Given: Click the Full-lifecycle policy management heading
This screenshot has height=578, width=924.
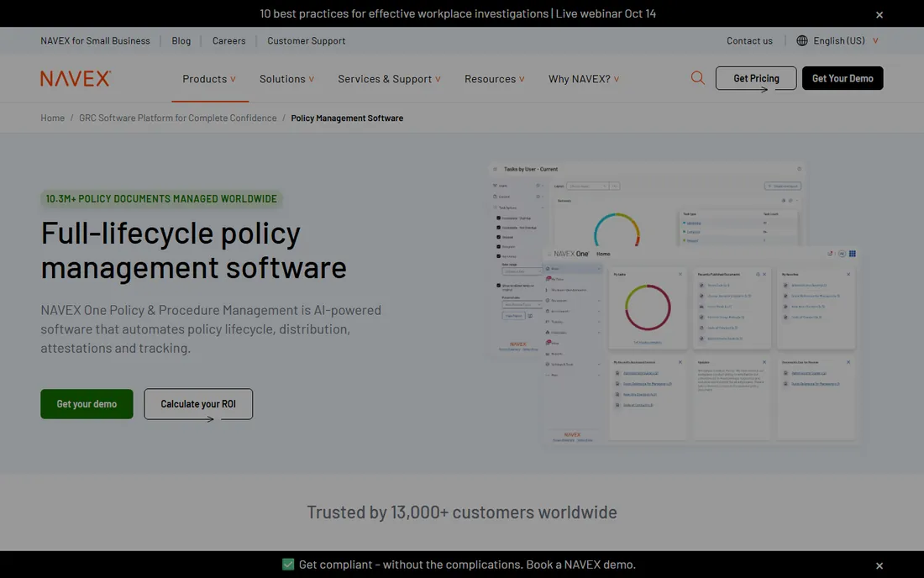Looking at the screenshot, I should (194, 250).
